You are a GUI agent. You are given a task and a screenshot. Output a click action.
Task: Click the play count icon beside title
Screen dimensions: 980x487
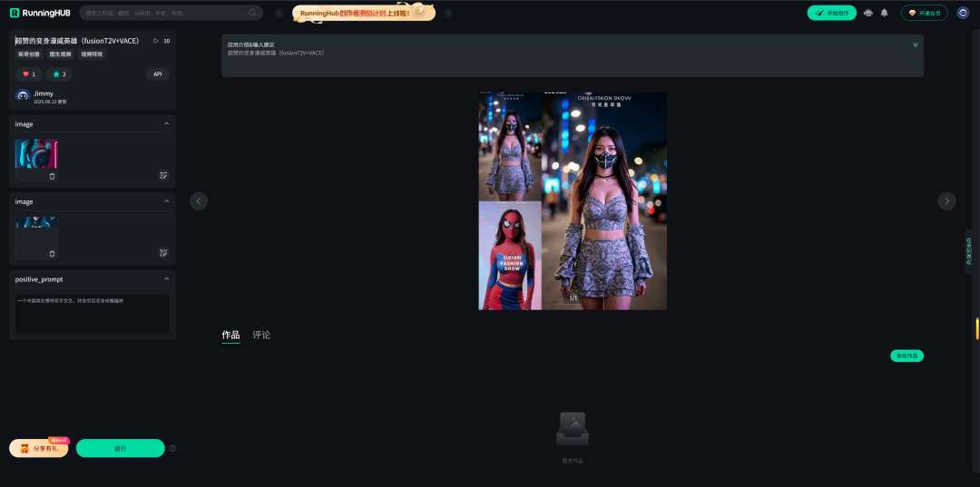[x=156, y=41]
